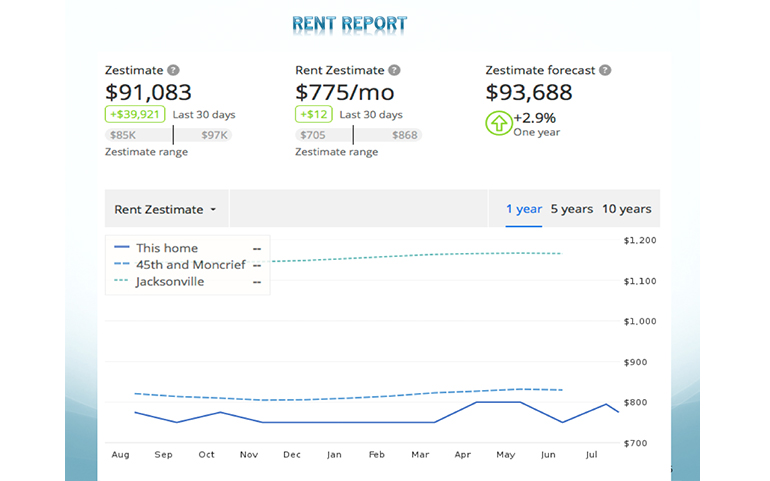The width and height of the screenshot is (770, 481).
Task: Show the 10 years chart view
Action: 626,209
